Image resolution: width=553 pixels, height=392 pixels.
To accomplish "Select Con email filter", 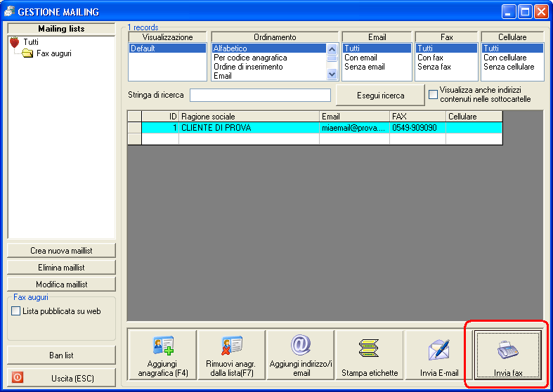I will pos(377,58).
